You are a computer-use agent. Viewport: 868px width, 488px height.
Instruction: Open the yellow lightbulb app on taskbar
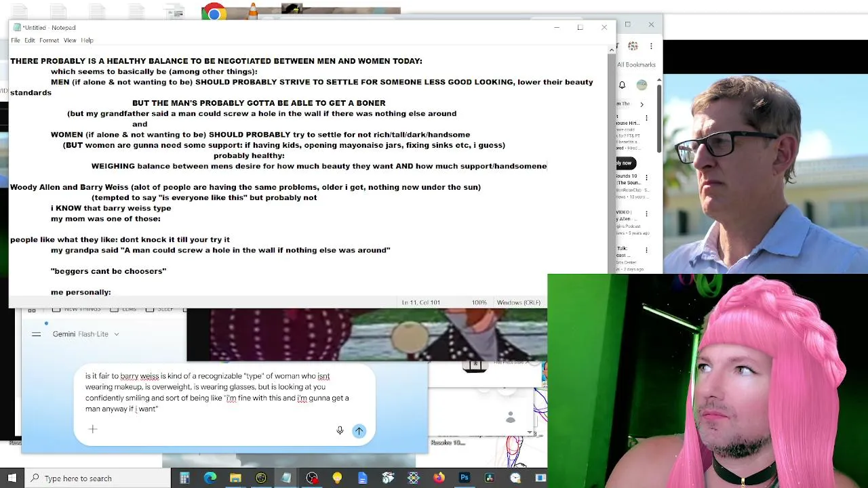click(337, 478)
